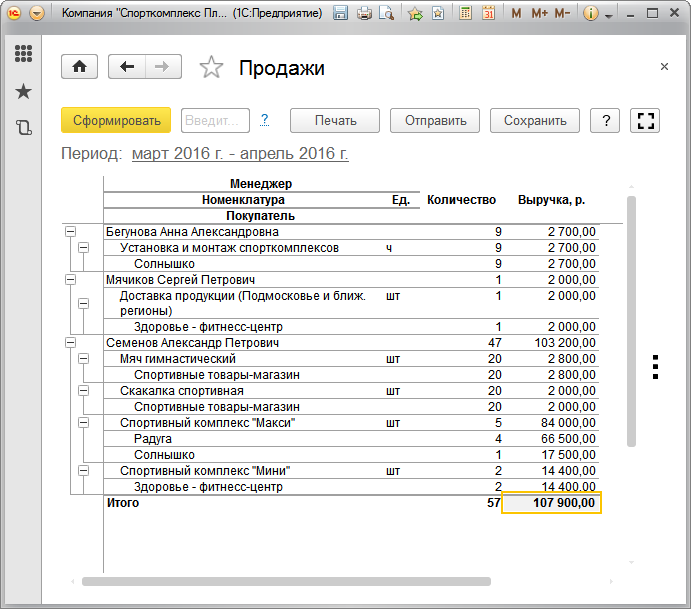Go to the home page
The height and width of the screenshot is (609, 691).
(x=80, y=67)
